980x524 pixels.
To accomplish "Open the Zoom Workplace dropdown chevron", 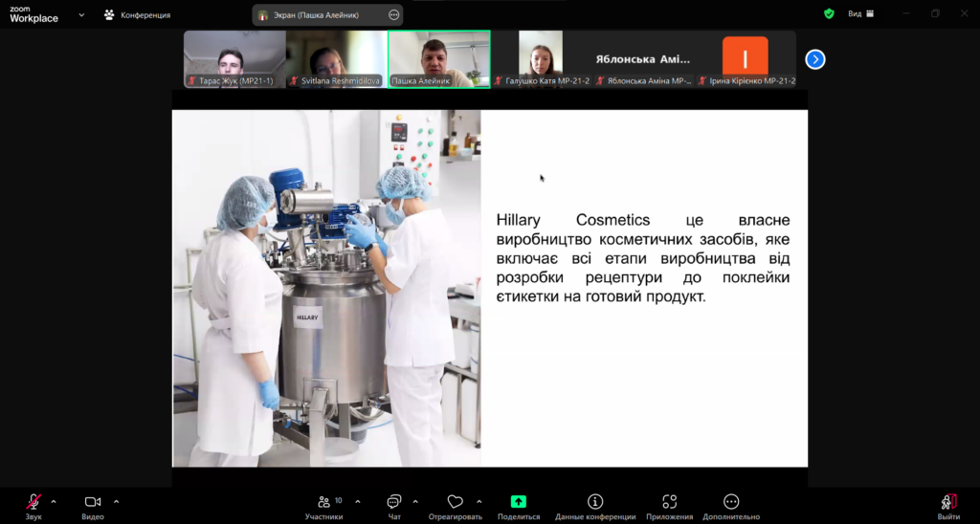I will click(x=81, y=14).
